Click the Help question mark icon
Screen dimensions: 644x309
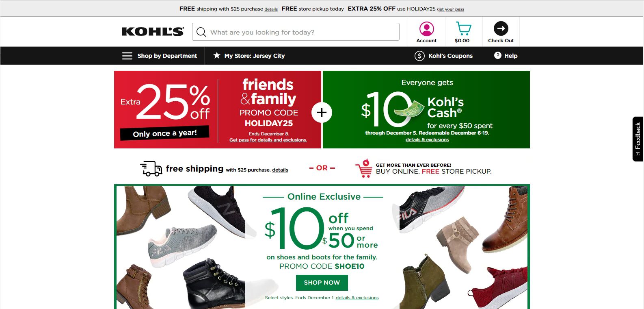[x=498, y=56]
